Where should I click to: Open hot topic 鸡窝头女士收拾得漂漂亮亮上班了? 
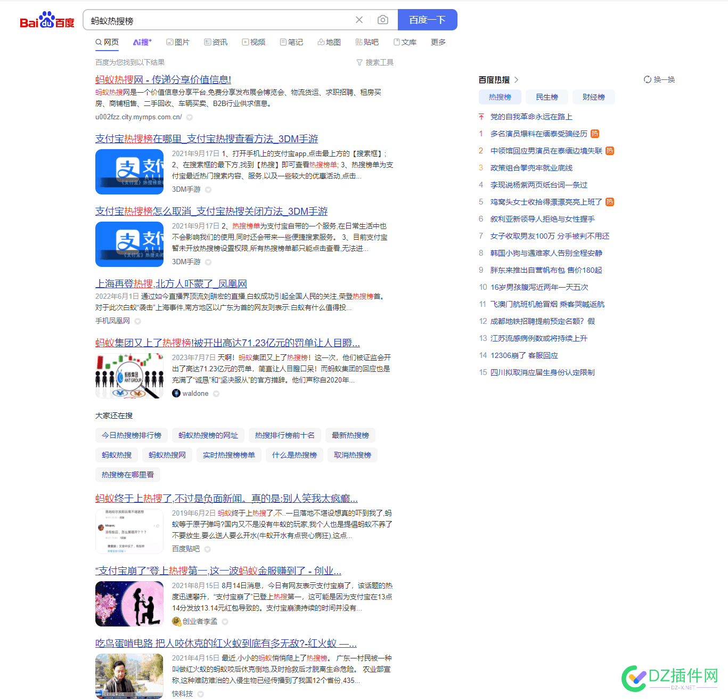546,202
